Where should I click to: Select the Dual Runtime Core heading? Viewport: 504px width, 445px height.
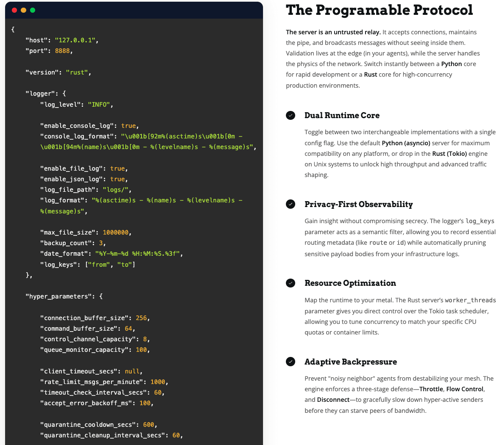[342, 116]
